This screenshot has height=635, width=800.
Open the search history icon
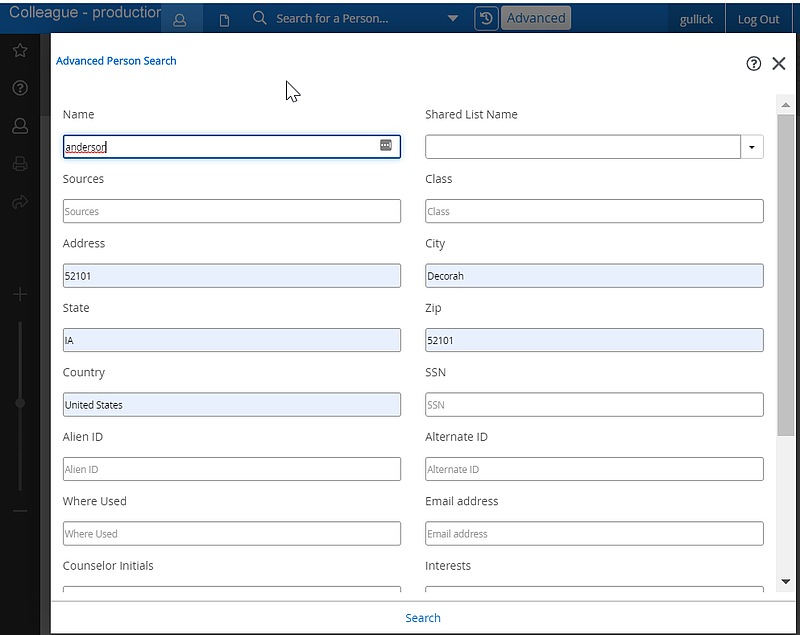click(x=486, y=18)
